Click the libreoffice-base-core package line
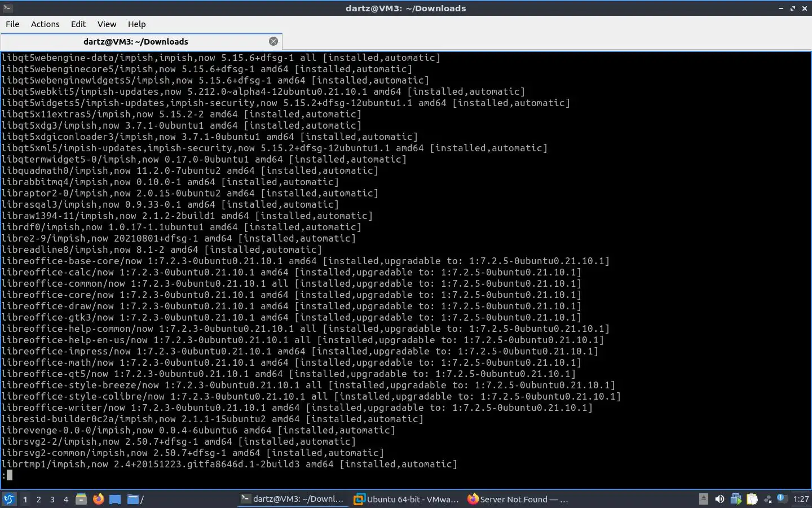Viewport: 812px width, 508px height. pyautogui.click(x=306, y=261)
